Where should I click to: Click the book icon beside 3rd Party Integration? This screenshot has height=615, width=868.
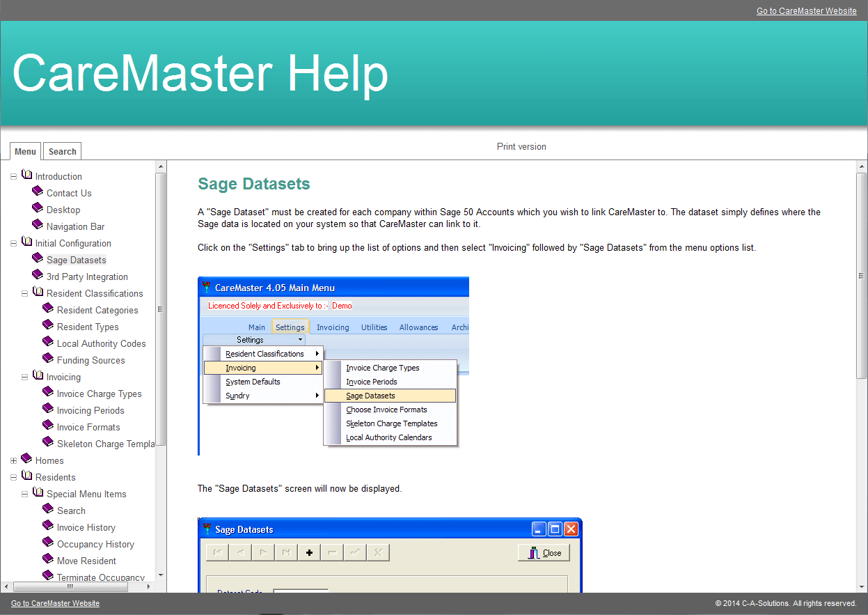pyautogui.click(x=38, y=275)
